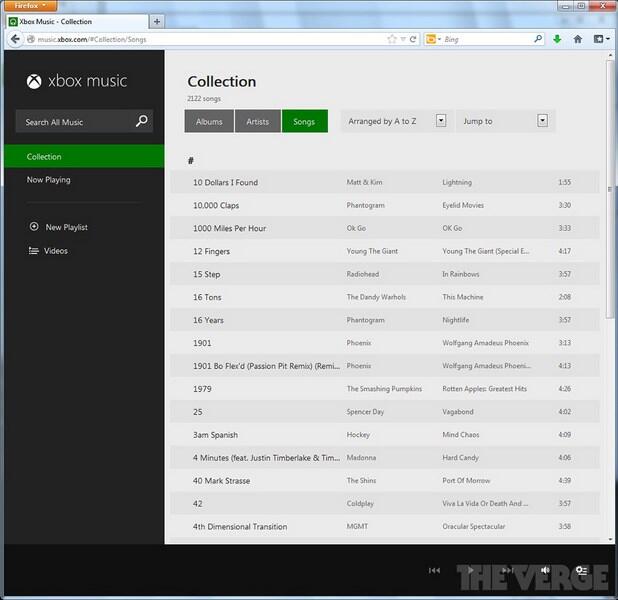618x600 pixels.
Task: Click the scrollbar down arrow
Action: point(611,539)
